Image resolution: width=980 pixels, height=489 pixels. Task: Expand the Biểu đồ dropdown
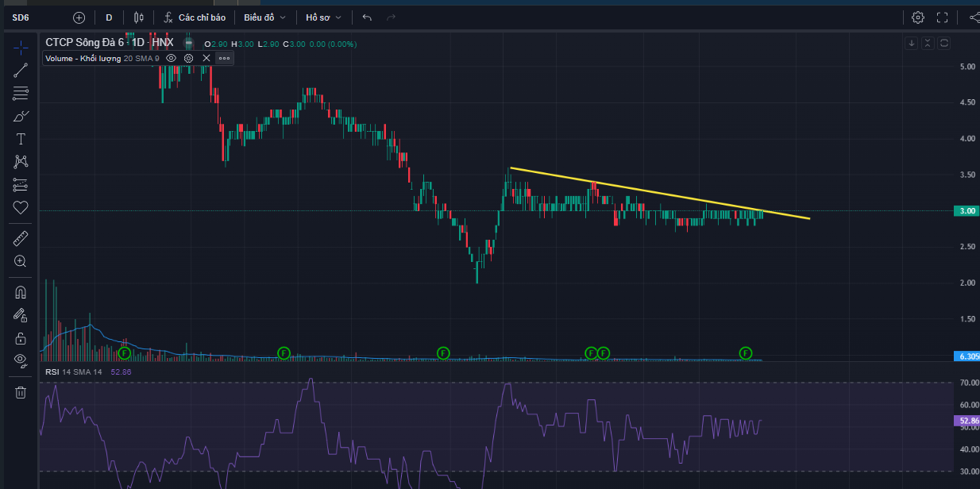pos(264,17)
